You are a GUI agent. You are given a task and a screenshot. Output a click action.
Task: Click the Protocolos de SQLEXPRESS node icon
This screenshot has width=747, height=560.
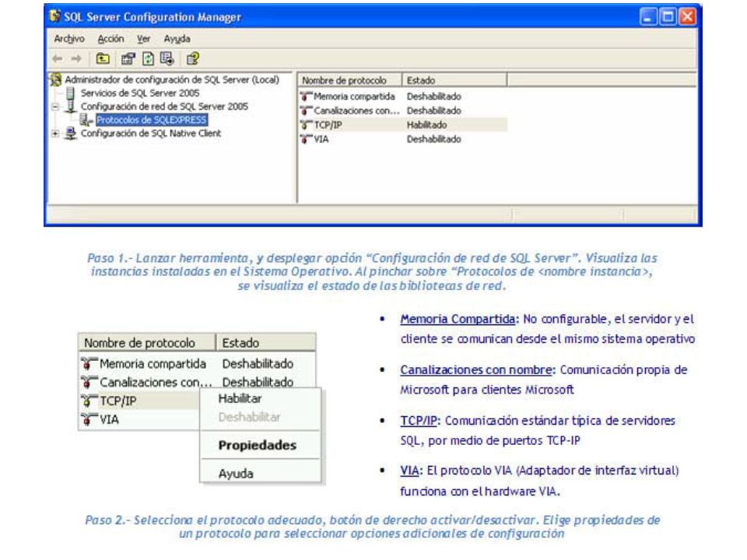coord(86,120)
